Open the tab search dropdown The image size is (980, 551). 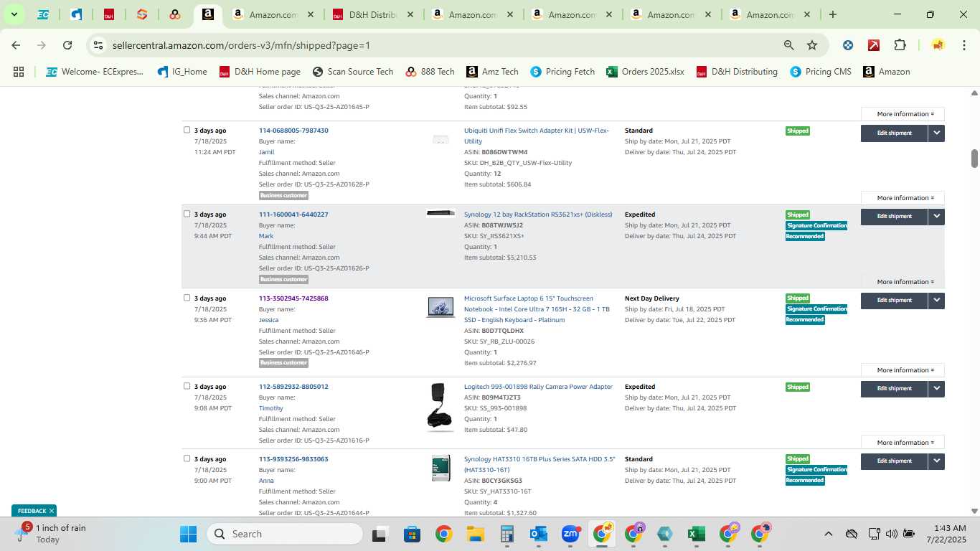(14, 14)
